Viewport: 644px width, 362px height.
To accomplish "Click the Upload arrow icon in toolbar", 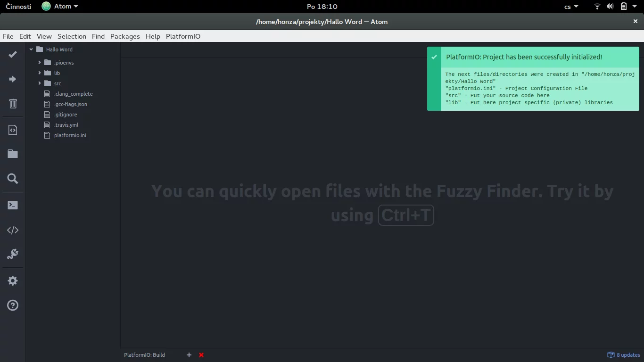I will 13,79.
